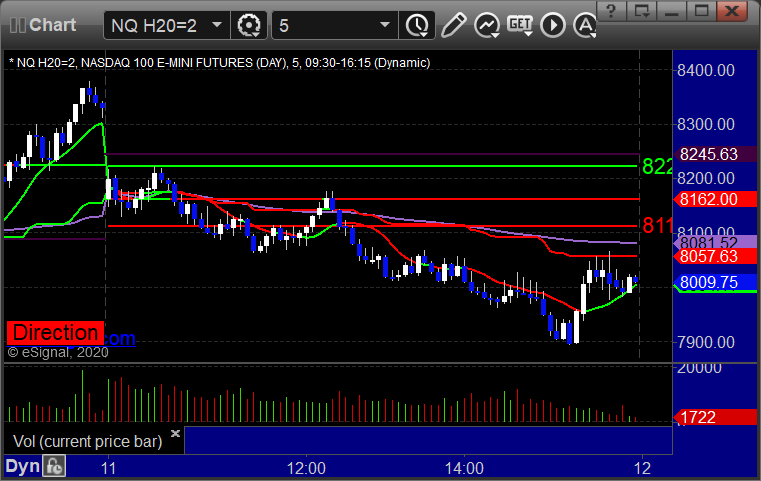This screenshot has height=481, width=761.
Task: Expand the NQ H20=2 symbol dropdown arrow
Action: (217, 25)
